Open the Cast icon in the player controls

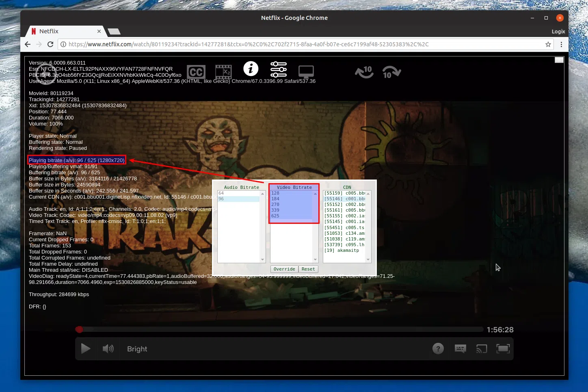(482, 349)
